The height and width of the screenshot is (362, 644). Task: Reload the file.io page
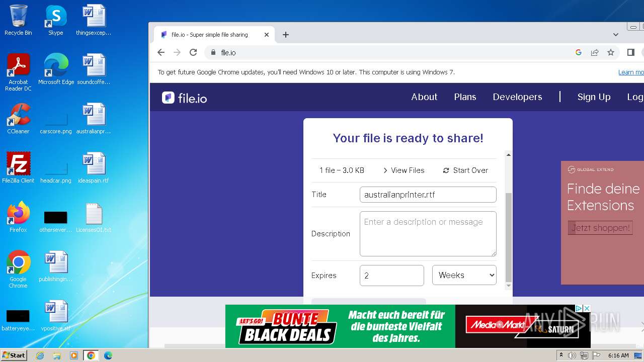point(193,52)
